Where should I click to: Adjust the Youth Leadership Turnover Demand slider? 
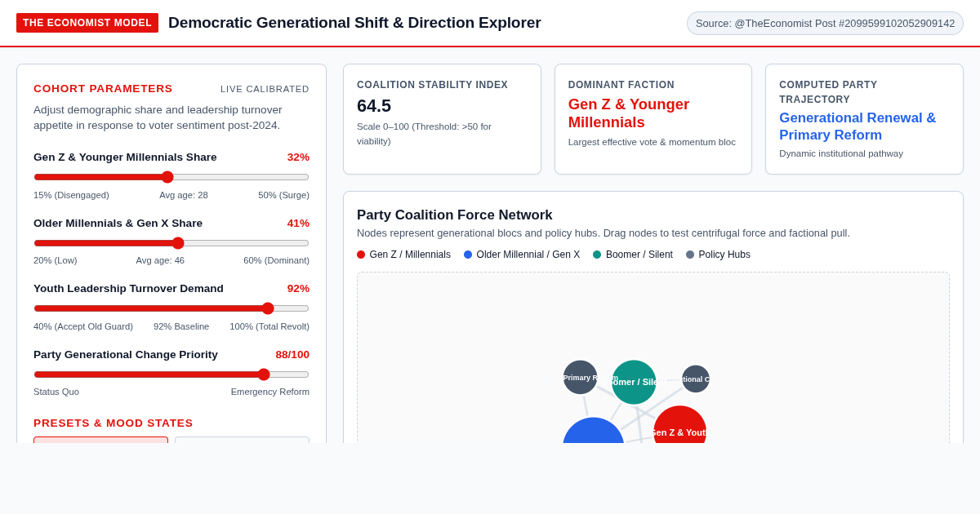[x=171, y=308]
